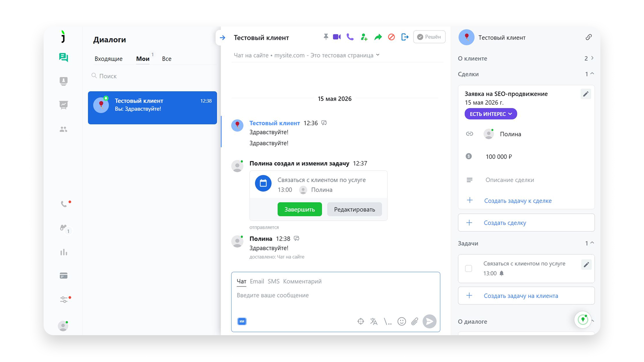Click the Редактировать task button
644x362 pixels.
355,209
